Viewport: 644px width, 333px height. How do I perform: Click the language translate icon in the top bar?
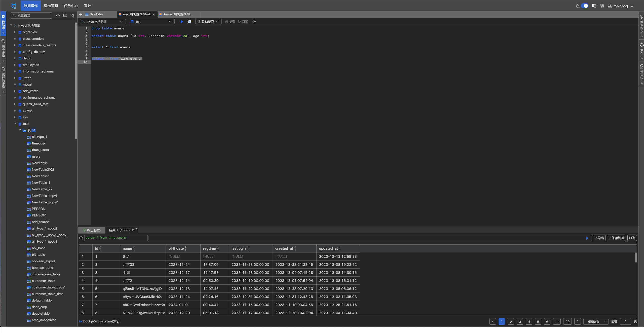594,6
